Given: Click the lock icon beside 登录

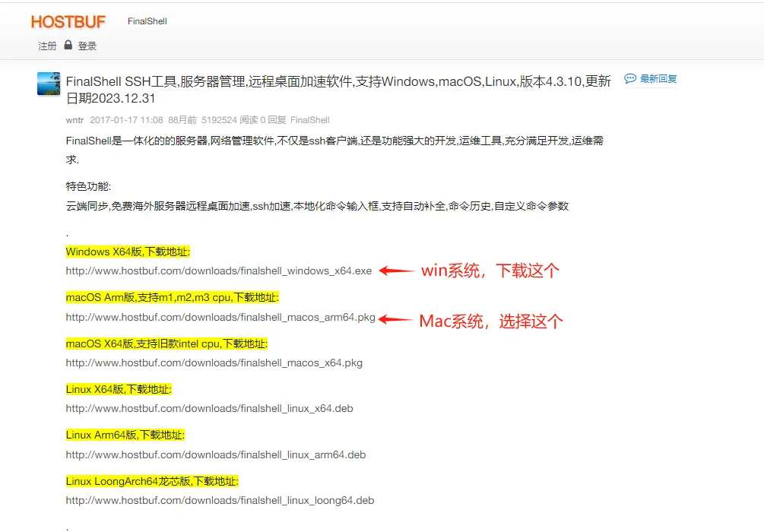Looking at the screenshot, I should click(x=68, y=46).
